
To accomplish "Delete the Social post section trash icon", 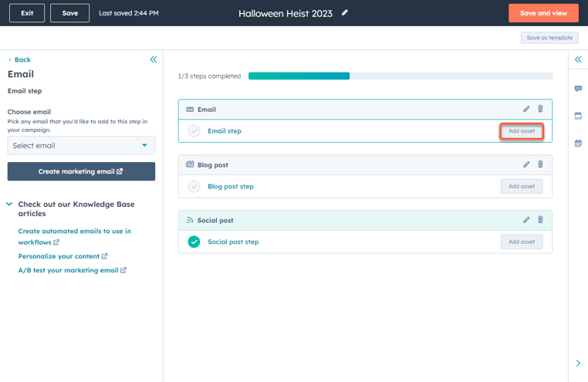I will tap(540, 220).
